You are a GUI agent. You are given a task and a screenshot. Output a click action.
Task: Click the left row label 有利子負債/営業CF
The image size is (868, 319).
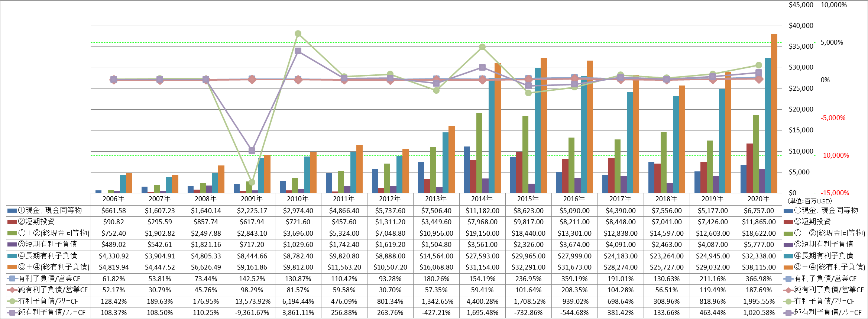pos(49,278)
